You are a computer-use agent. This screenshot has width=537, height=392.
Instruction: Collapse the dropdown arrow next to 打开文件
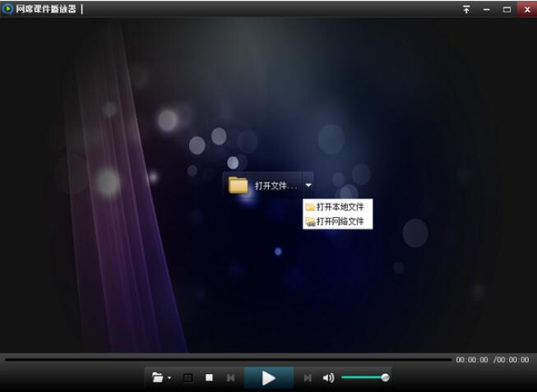tap(308, 185)
